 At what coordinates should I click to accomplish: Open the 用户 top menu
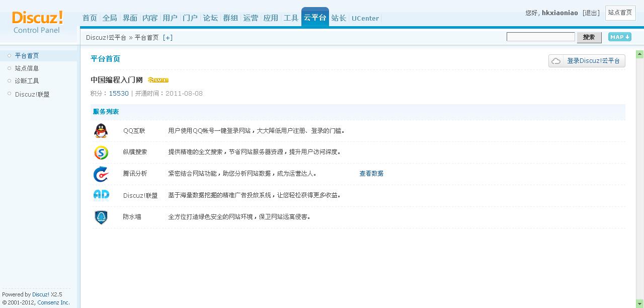pyautogui.click(x=170, y=18)
